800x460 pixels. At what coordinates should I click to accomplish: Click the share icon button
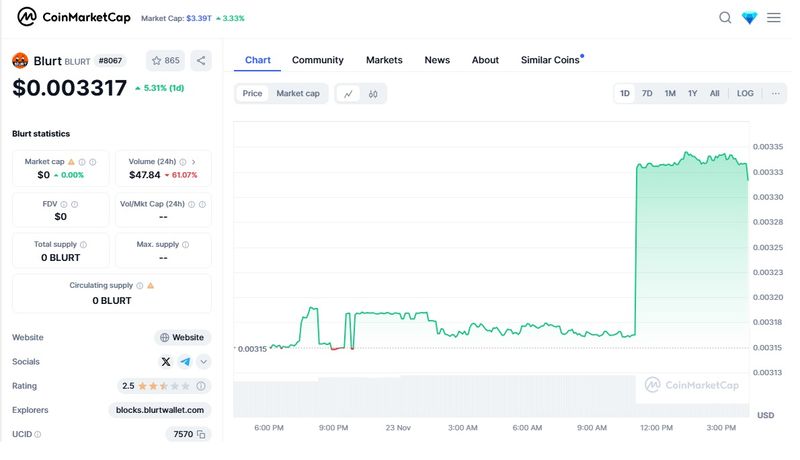201,60
